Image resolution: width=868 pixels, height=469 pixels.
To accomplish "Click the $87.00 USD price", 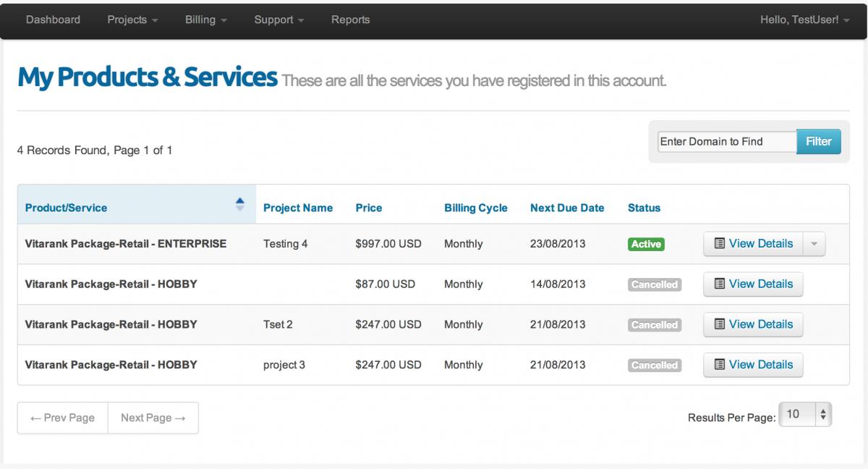I will [386, 284].
